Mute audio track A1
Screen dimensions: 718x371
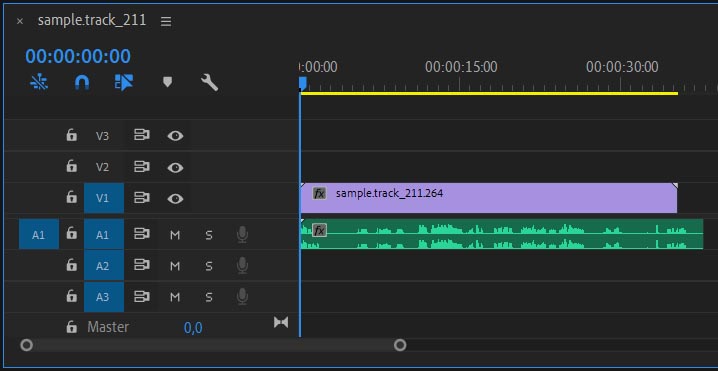175,235
